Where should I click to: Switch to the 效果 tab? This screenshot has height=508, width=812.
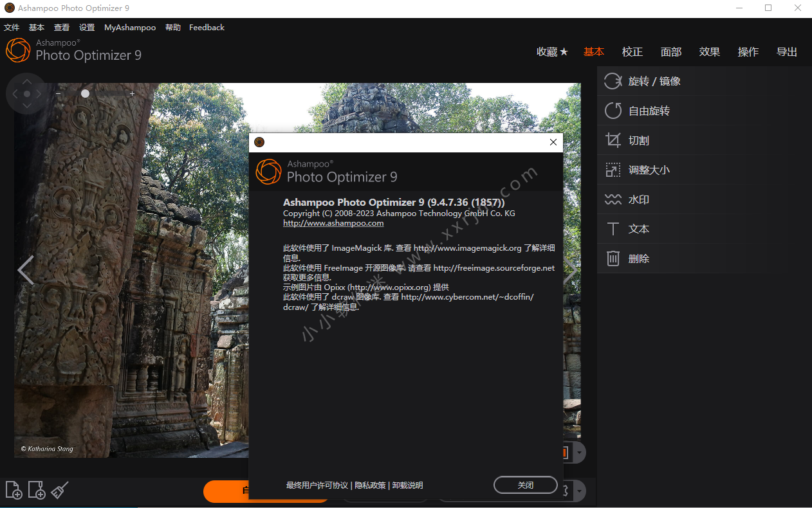pos(710,52)
